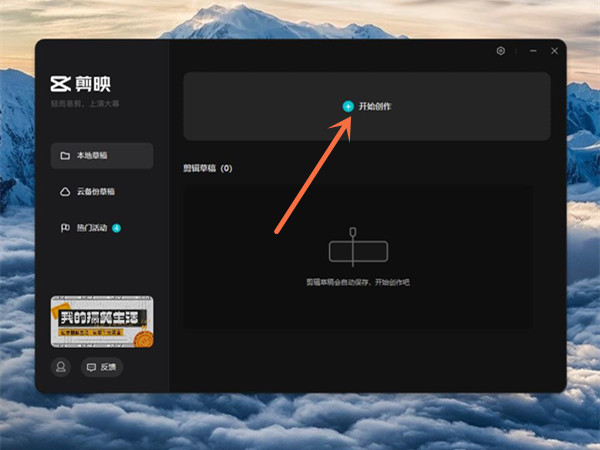600x450 pixels.
Task: Click the folder icon beside 本地草稿
Action: point(65,156)
